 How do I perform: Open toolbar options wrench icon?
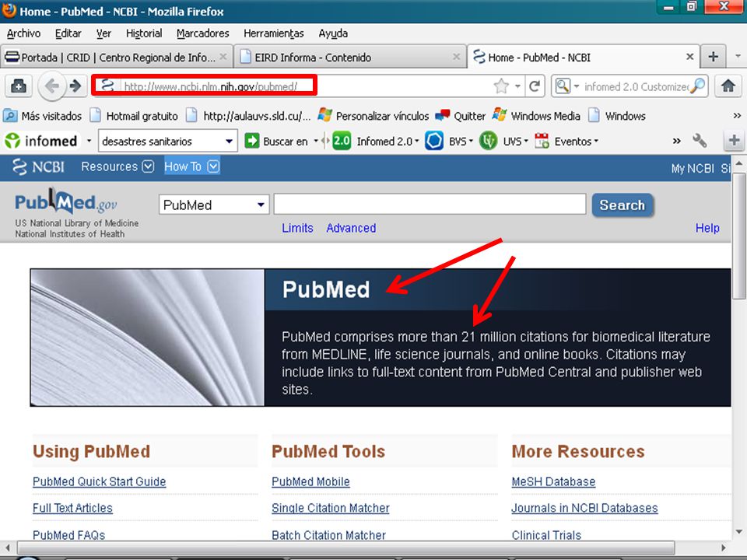pos(700,141)
